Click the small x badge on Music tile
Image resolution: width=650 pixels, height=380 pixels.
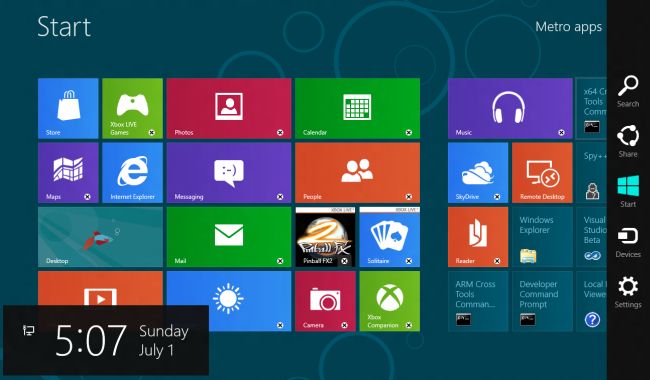[x=561, y=133]
